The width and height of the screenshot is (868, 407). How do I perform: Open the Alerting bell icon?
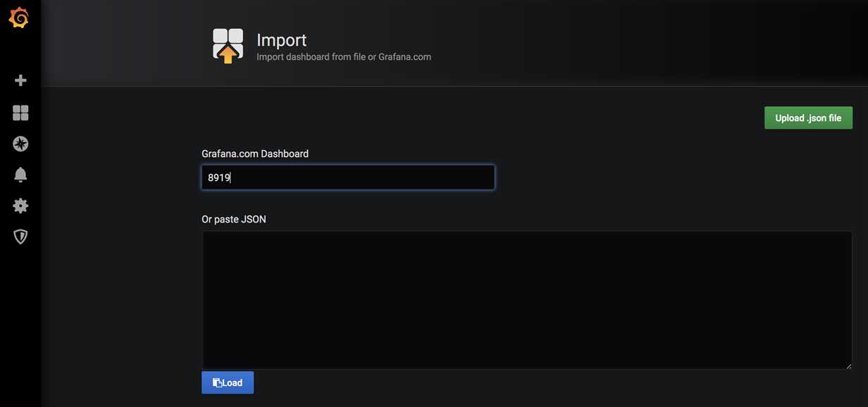pyautogui.click(x=20, y=175)
